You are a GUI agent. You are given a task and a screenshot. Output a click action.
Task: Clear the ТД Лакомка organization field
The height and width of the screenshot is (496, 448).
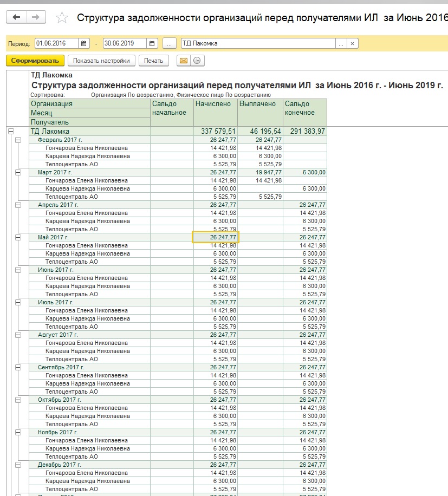click(x=353, y=43)
